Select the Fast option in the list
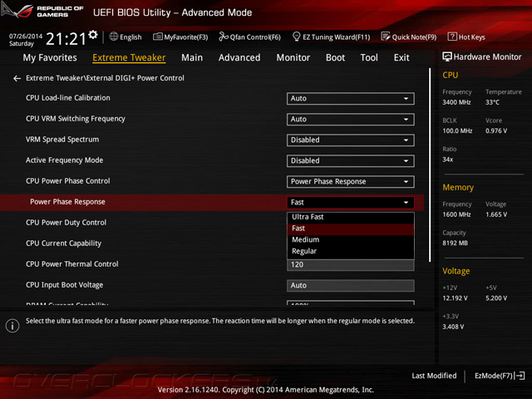The width and height of the screenshot is (532, 399). (x=350, y=229)
